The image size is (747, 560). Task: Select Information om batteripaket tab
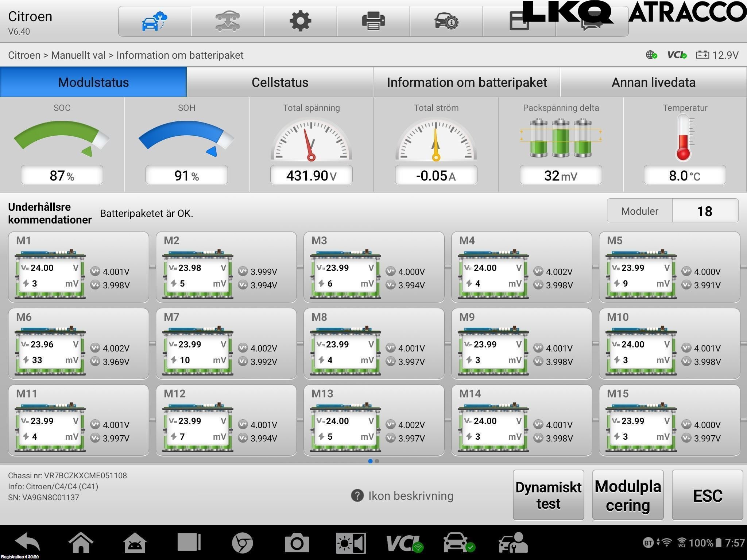click(x=467, y=82)
